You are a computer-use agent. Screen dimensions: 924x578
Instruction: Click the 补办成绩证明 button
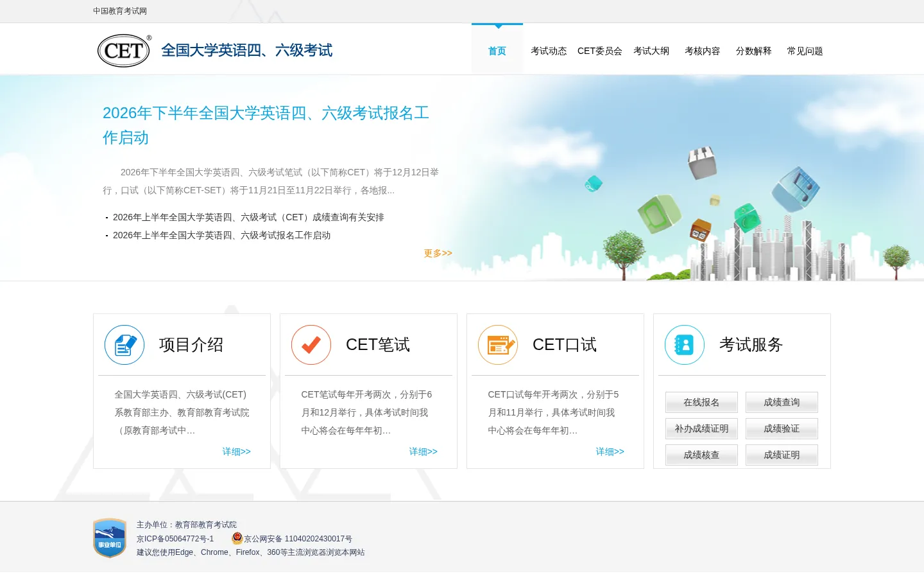click(x=701, y=428)
